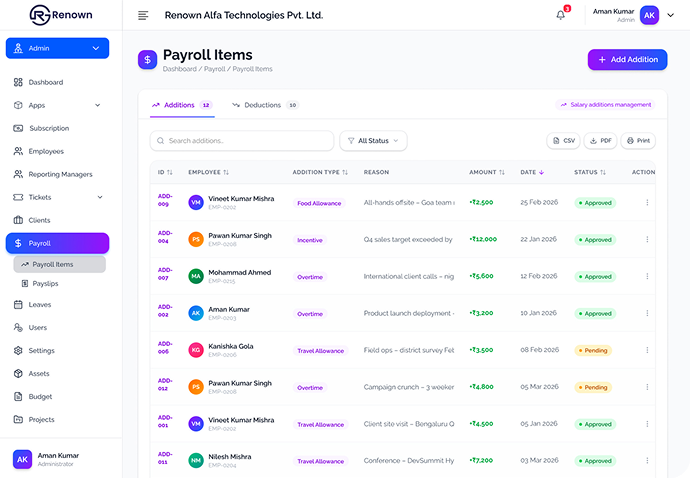Select the Additions tab
This screenshot has width=690, height=478.
point(180,104)
